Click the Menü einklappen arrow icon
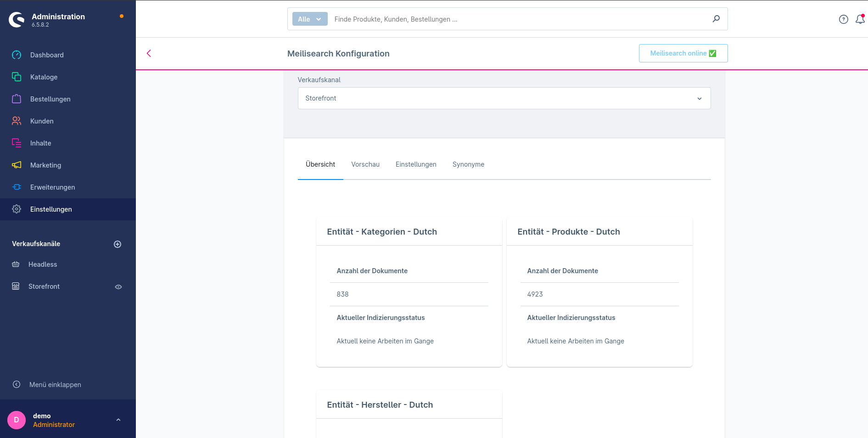 click(17, 384)
